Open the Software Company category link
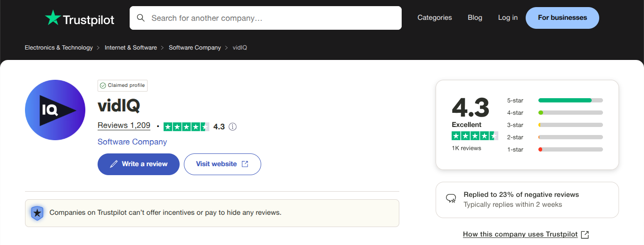The width and height of the screenshot is (644, 245). (132, 142)
